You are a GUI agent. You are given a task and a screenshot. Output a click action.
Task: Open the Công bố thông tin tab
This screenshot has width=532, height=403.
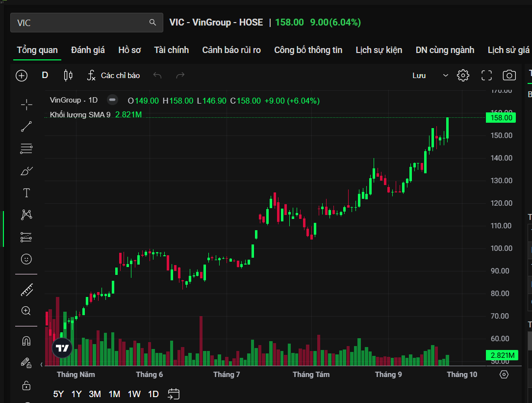tap(308, 50)
